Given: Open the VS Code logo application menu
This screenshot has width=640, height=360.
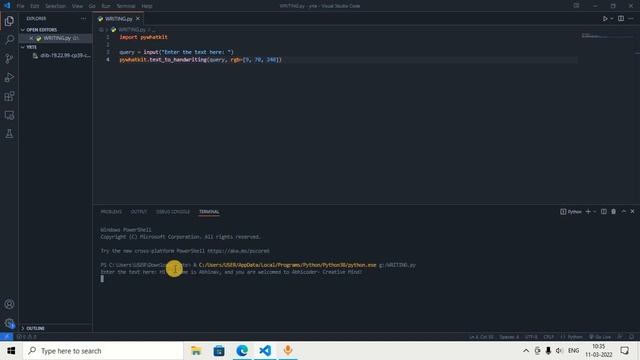Looking at the screenshot, I should (7, 6).
